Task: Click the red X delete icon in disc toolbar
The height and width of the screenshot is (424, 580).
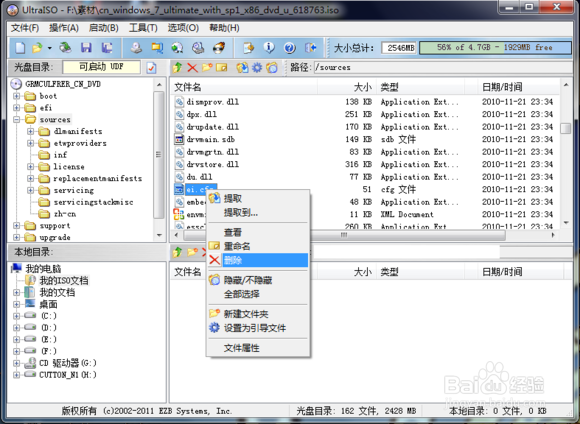Action: pyautogui.click(x=192, y=67)
